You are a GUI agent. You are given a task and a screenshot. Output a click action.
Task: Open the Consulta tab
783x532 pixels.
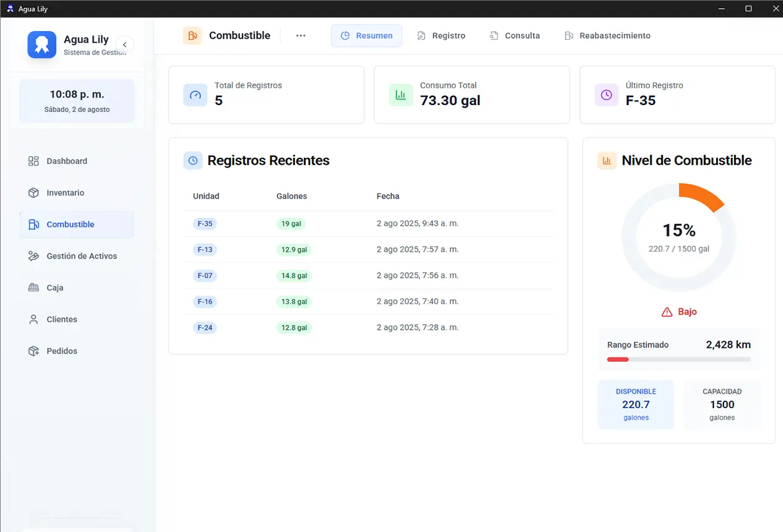[x=515, y=36]
